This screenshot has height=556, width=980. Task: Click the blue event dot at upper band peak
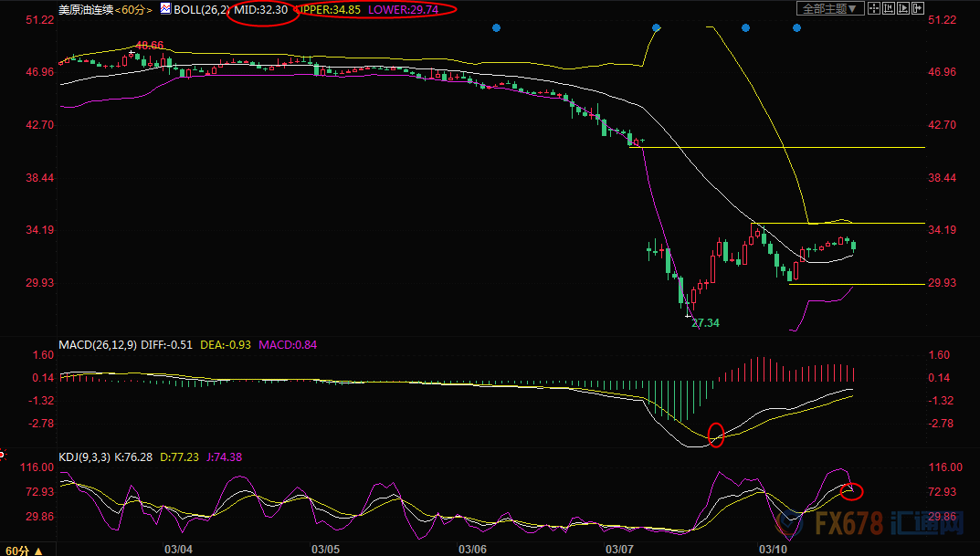(x=656, y=28)
